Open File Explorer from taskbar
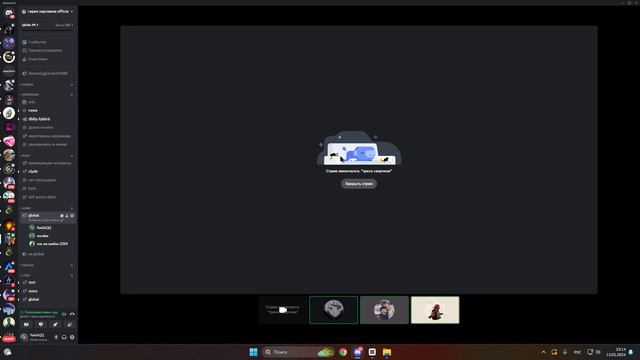Image resolution: width=640 pixels, height=360 pixels. 387,352
